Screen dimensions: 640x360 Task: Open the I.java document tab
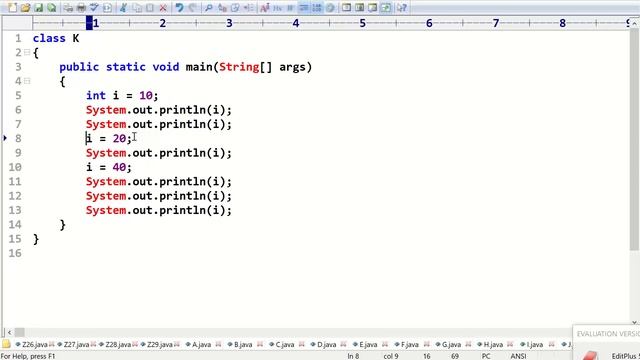[535, 344]
